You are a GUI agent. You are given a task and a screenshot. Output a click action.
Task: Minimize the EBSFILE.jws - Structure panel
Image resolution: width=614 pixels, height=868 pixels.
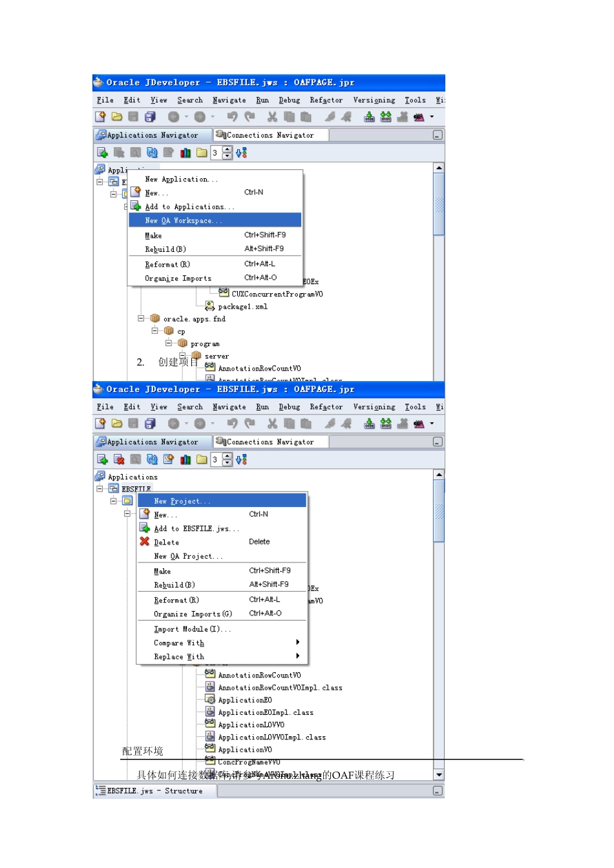coord(438,790)
